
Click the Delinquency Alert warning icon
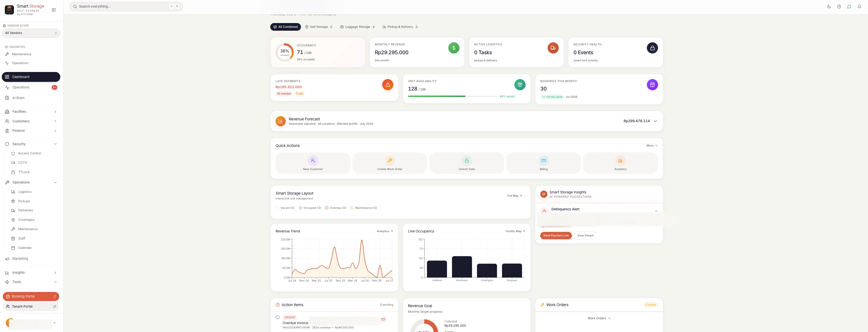click(x=544, y=211)
